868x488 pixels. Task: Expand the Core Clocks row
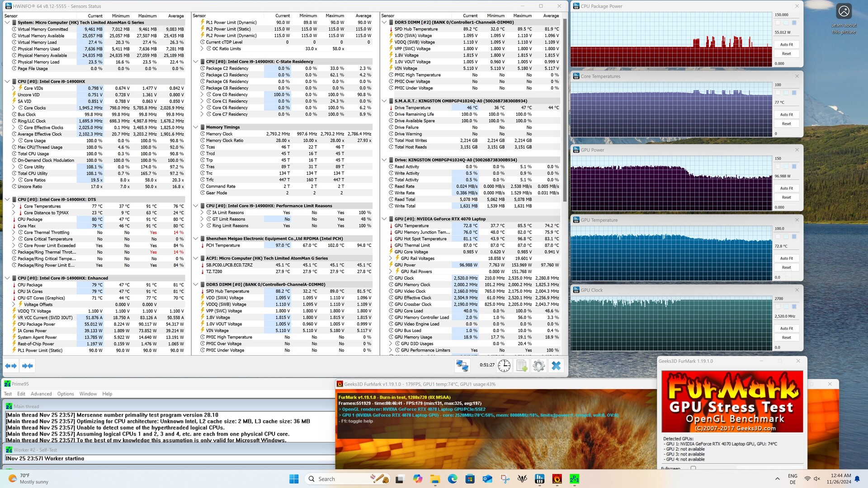(x=14, y=108)
